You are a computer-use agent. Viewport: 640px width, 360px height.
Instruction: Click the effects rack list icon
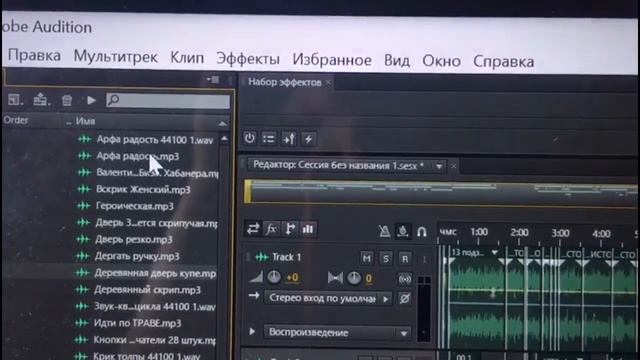click(269, 139)
